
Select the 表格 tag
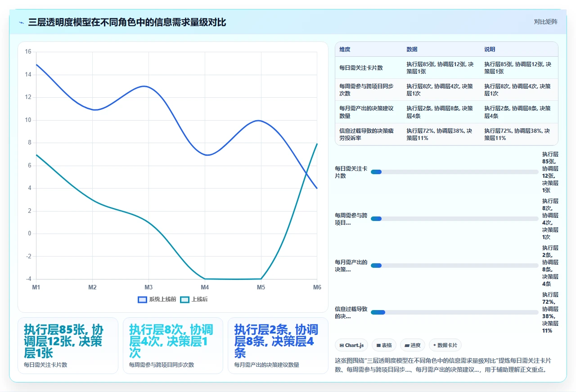[x=384, y=345]
